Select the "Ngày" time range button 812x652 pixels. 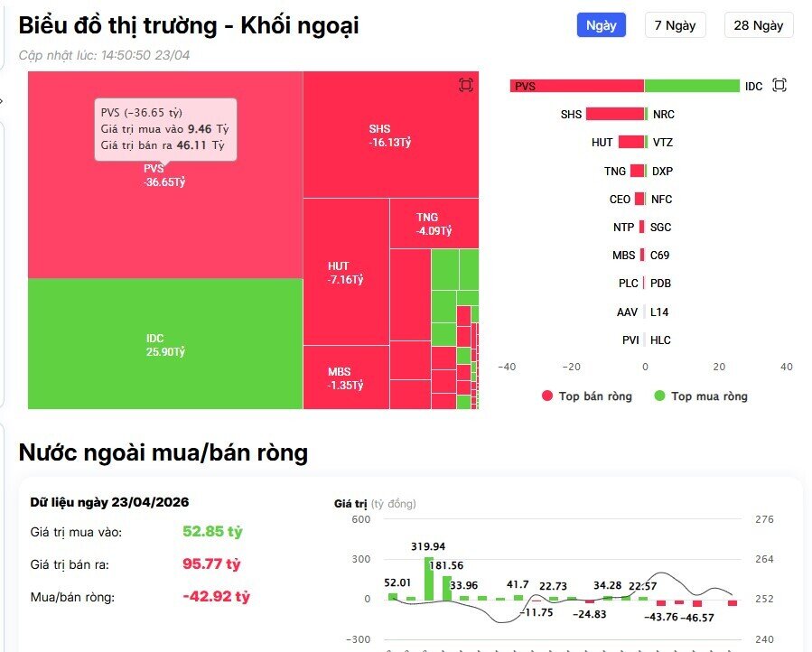(x=600, y=24)
